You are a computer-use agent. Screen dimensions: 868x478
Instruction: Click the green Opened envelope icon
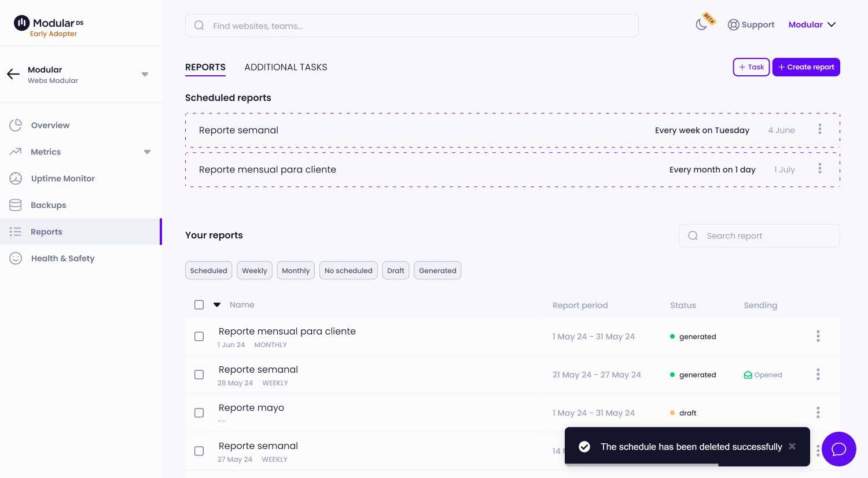click(748, 375)
